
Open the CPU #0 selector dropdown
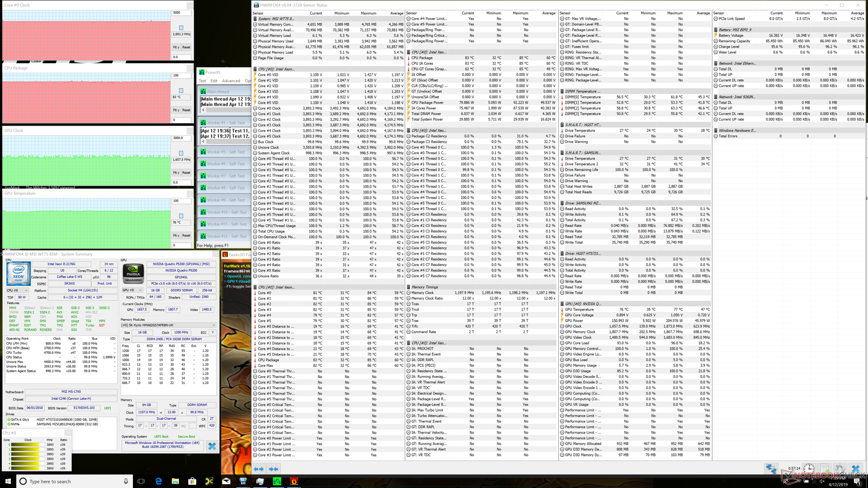pyautogui.click(x=17, y=290)
